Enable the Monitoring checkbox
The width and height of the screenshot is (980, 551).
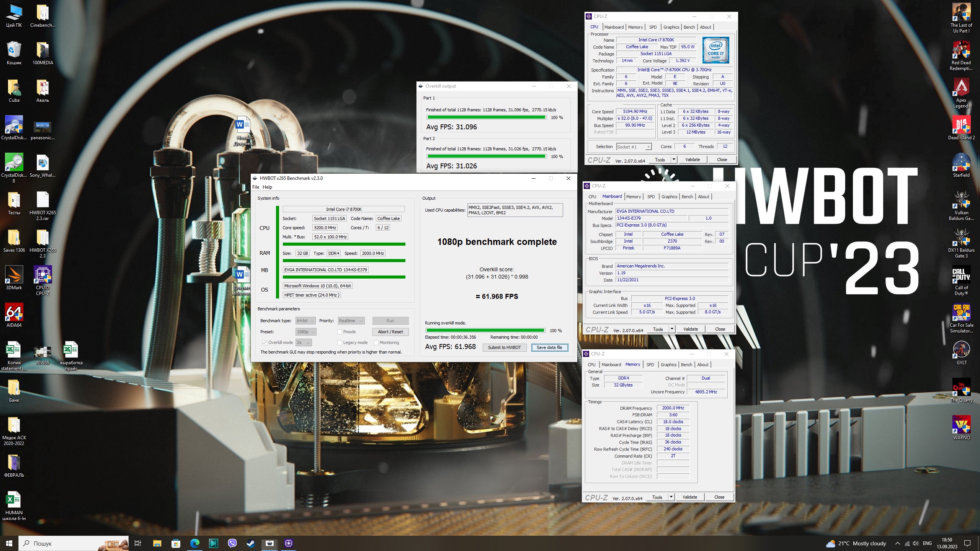(x=376, y=342)
